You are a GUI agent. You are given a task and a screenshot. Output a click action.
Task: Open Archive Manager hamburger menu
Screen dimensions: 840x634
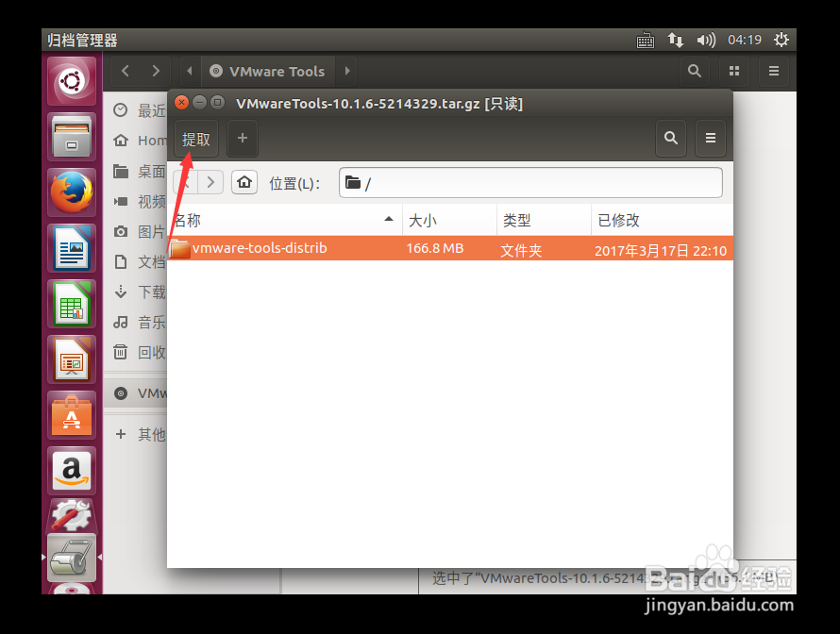click(711, 138)
